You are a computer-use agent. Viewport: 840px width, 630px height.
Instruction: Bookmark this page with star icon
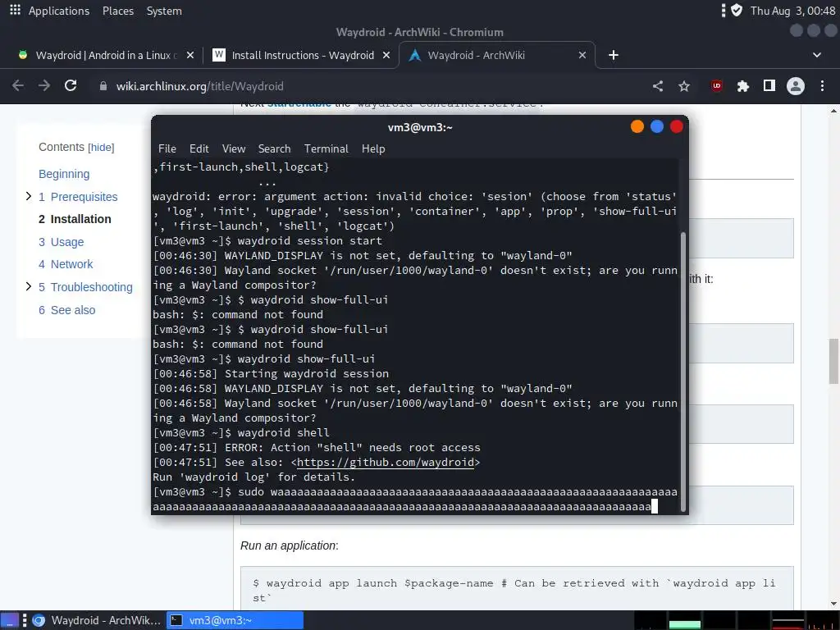tap(684, 85)
